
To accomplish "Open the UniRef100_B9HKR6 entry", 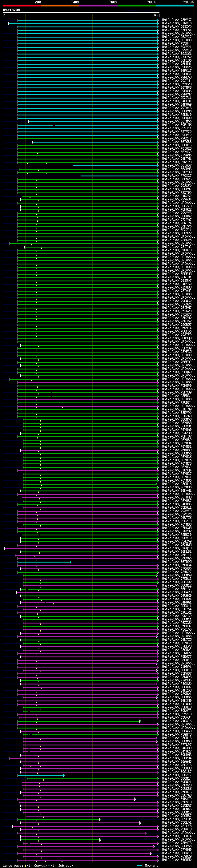I will 176,67.
